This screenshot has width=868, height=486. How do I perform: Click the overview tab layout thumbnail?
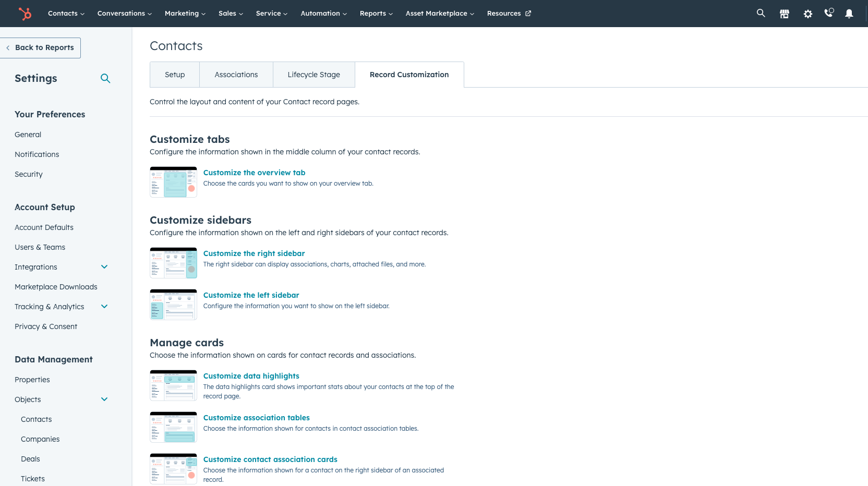tap(173, 182)
